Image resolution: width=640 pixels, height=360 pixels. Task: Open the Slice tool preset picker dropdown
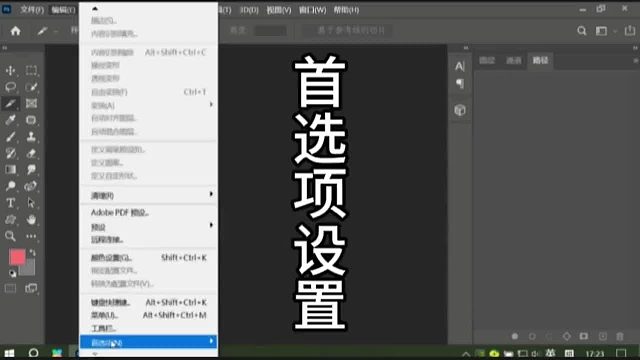56,31
